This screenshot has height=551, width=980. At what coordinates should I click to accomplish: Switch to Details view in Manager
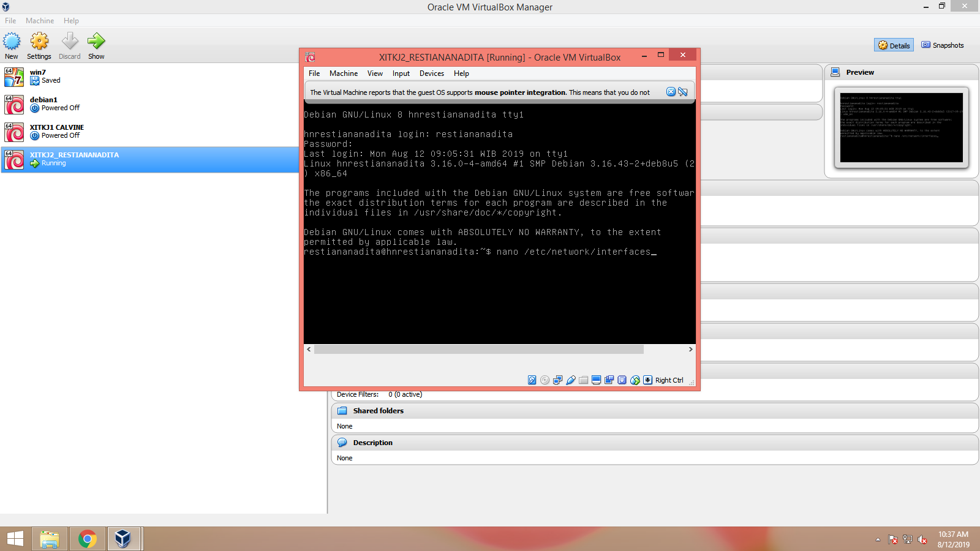(x=894, y=45)
